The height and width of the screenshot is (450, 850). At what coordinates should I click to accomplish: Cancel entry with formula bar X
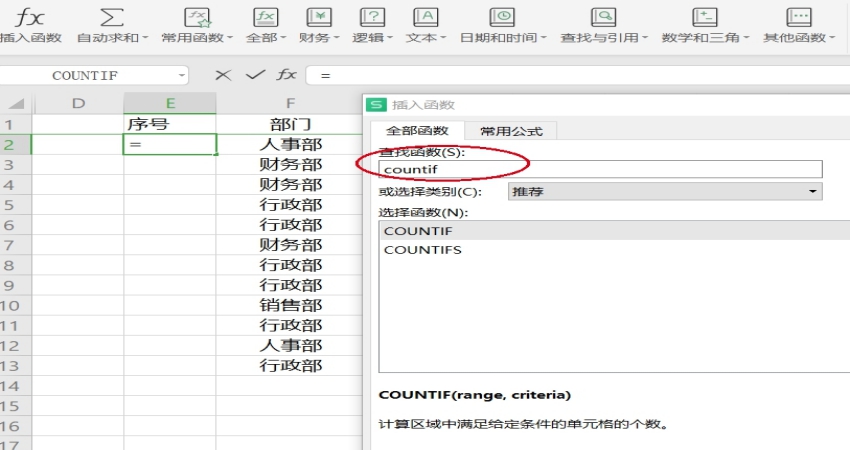(222, 75)
